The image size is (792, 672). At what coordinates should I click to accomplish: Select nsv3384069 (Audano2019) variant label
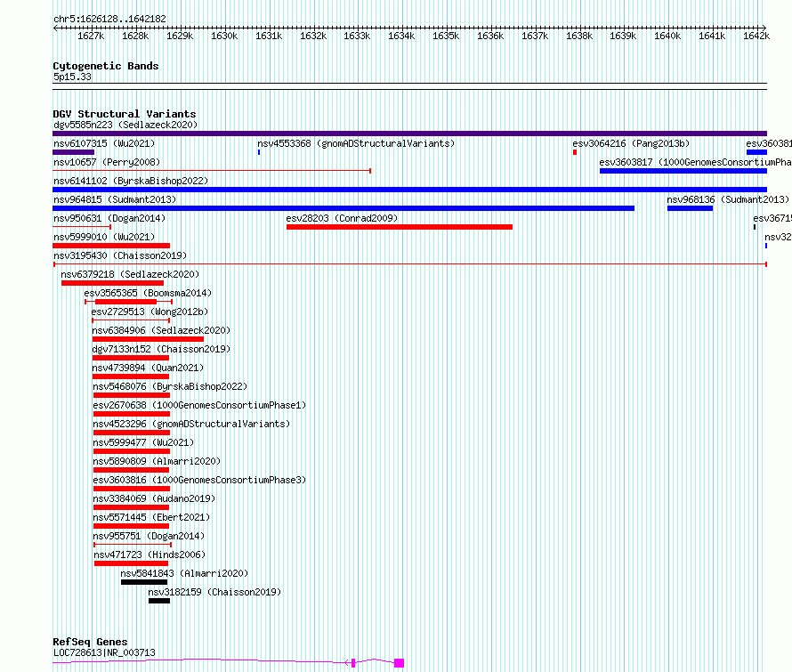coord(154,498)
